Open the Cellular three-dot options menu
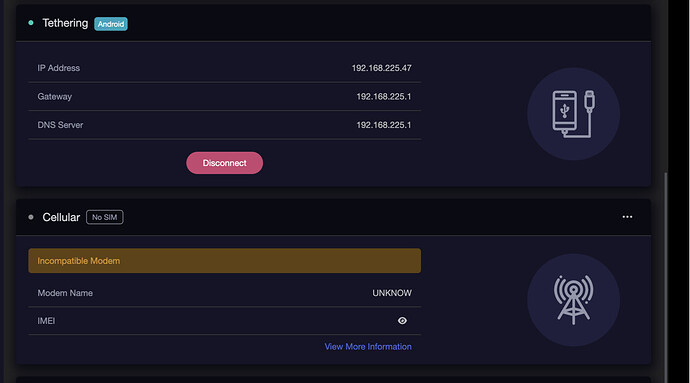 point(627,217)
